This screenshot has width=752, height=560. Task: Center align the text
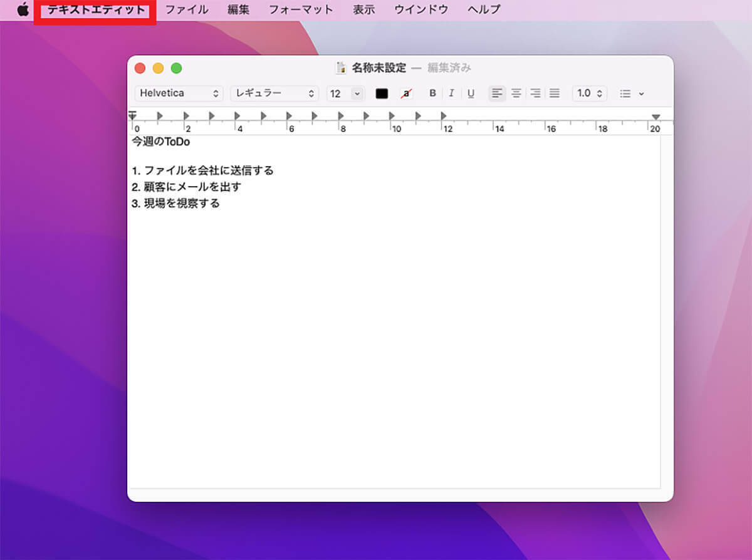point(516,93)
